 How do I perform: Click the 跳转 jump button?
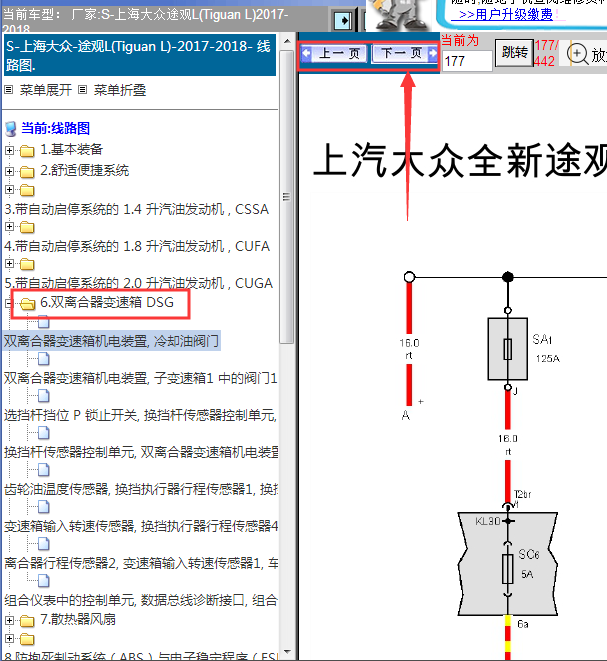(x=514, y=53)
